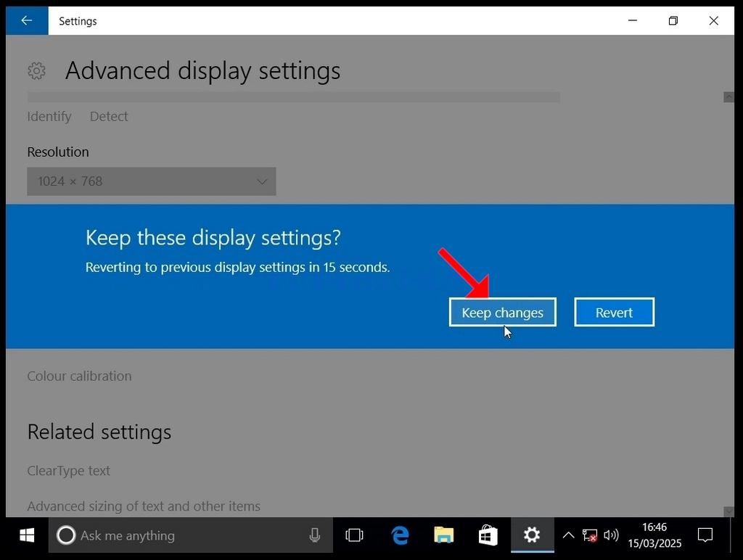This screenshot has width=743, height=560.
Task: Click the scrollbar up arrow
Action: 728,97
